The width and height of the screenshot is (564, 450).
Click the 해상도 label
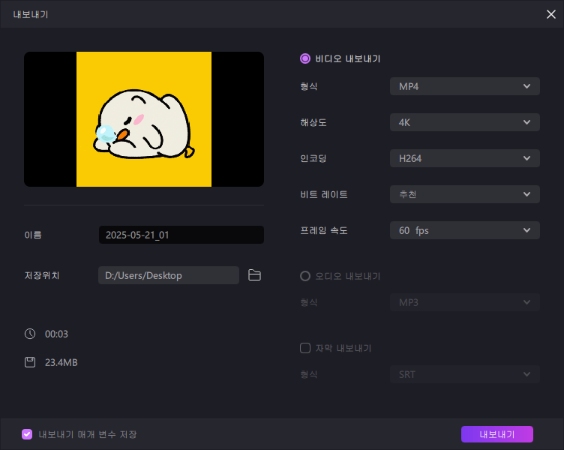click(x=313, y=123)
